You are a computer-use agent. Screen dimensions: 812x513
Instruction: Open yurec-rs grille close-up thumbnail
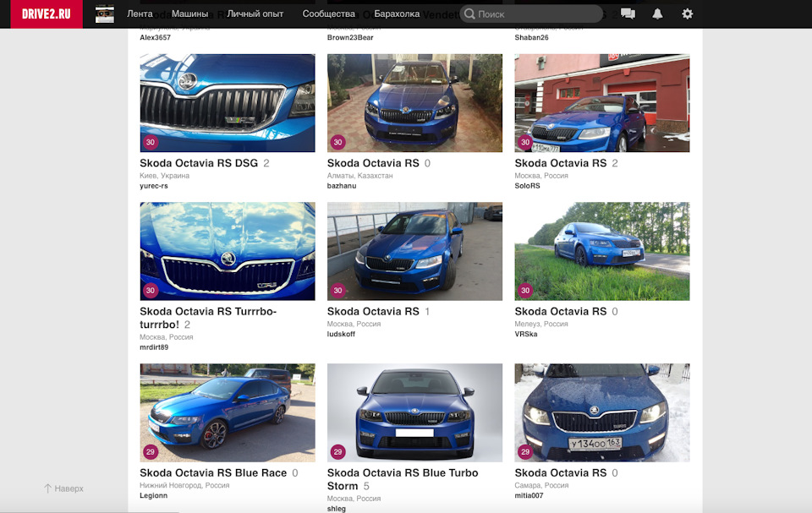pos(228,103)
